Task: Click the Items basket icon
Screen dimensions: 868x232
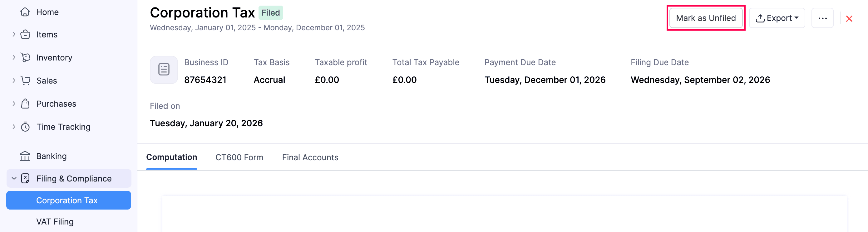Action: [25, 35]
